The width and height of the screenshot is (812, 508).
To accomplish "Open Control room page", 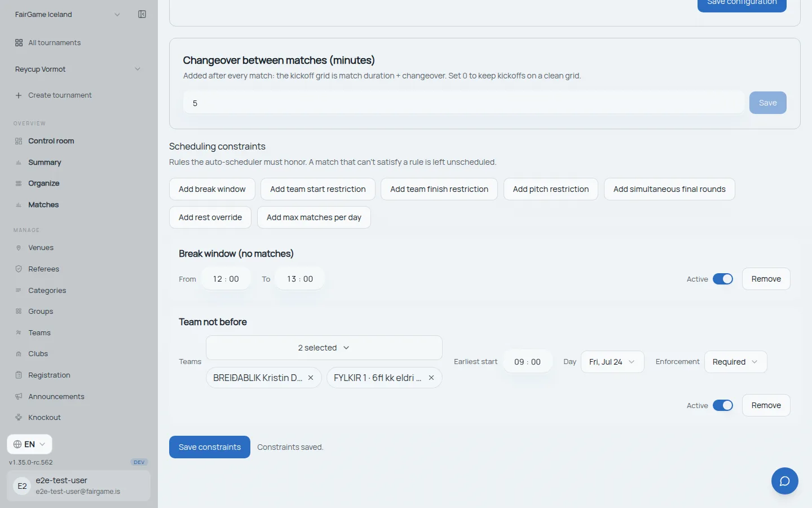I will pyautogui.click(x=51, y=141).
